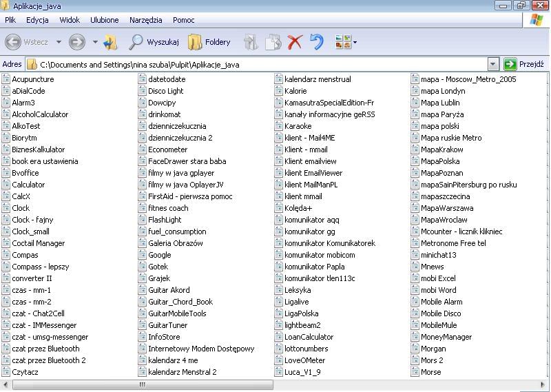The height and width of the screenshot is (392, 551).
Task: Open the forward history dropdown arrow
Action: [x=95, y=42]
